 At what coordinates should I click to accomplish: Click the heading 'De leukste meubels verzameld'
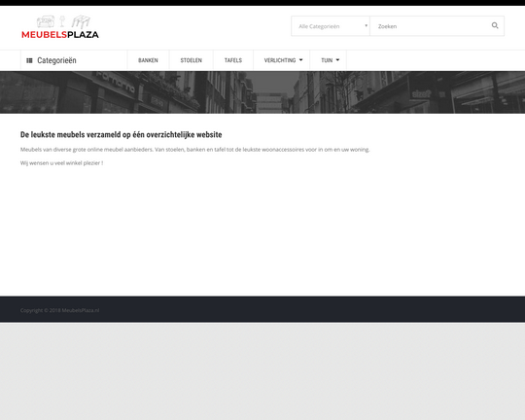(x=122, y=134)
